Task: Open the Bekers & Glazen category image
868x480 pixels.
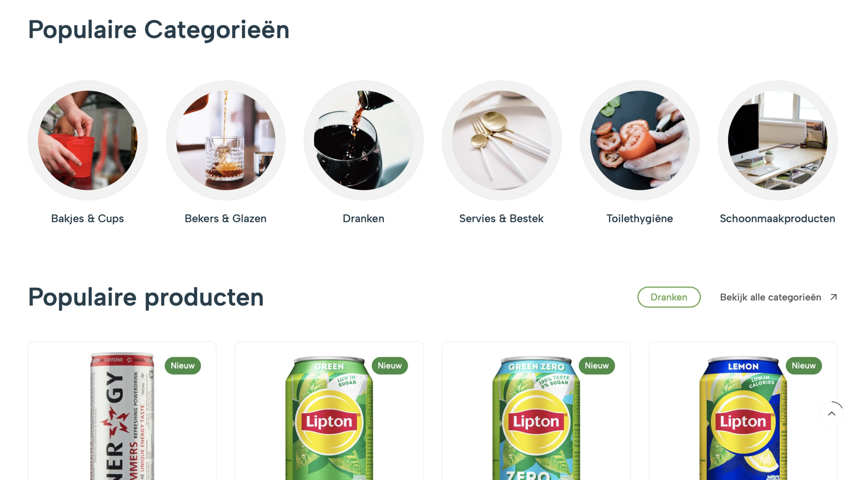Action: (x=225, y=140)
